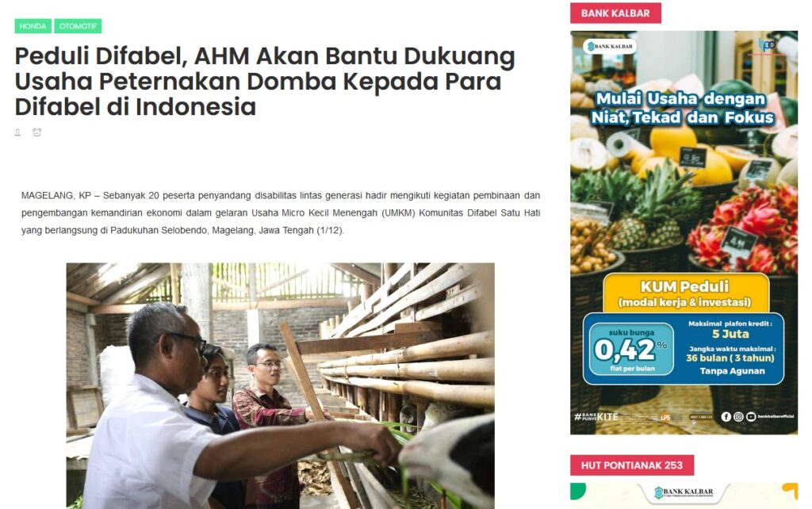This screenshot has width=812, height=509.
Task: Open the Peduli Difabel article headline
Action: (265, 82)
